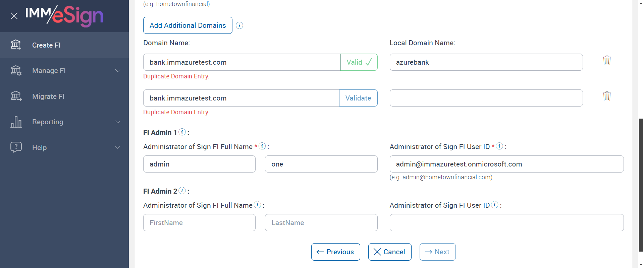Viewport: 644px width, 268px height.
Task: Cancel the FI creation form
Action: 389,252
